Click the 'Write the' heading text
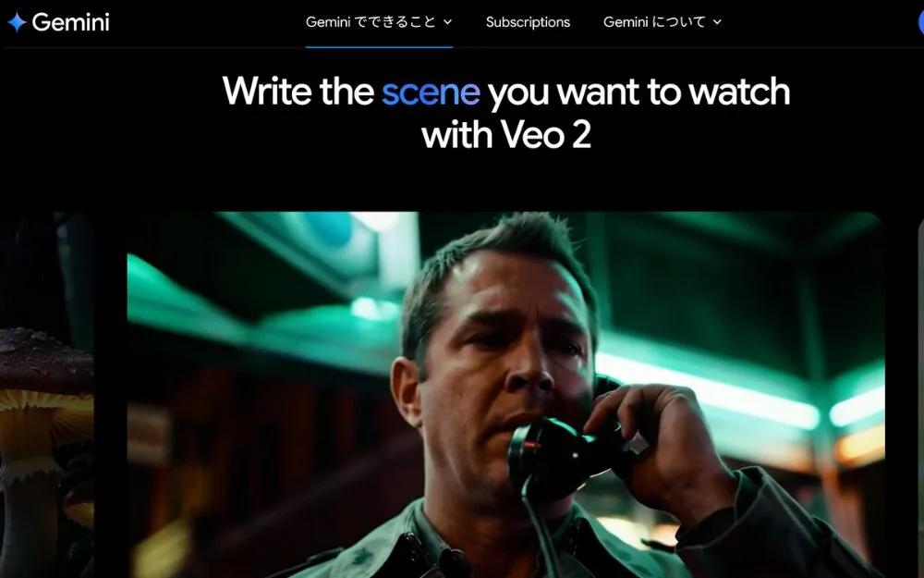 click(x=298, y=92)
